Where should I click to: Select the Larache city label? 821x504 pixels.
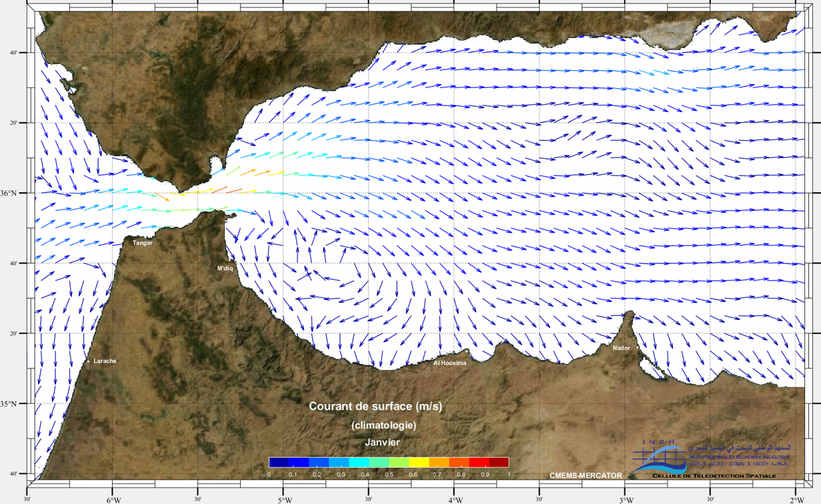105,361
